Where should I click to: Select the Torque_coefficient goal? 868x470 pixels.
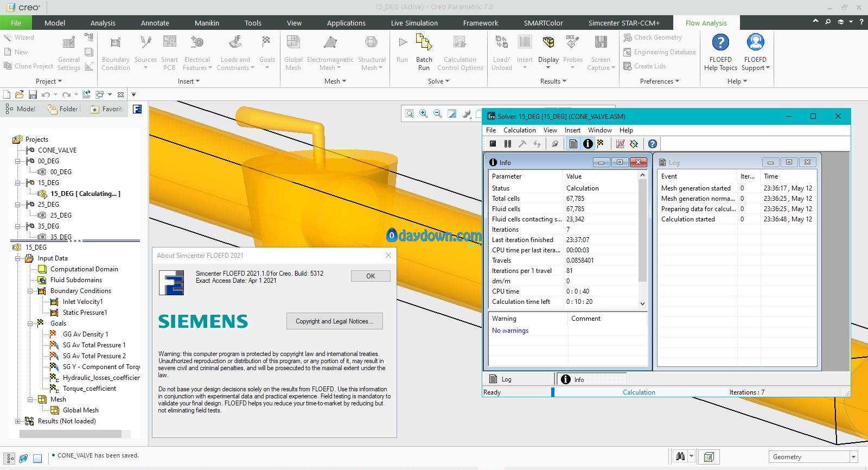(x=90, y=389)
